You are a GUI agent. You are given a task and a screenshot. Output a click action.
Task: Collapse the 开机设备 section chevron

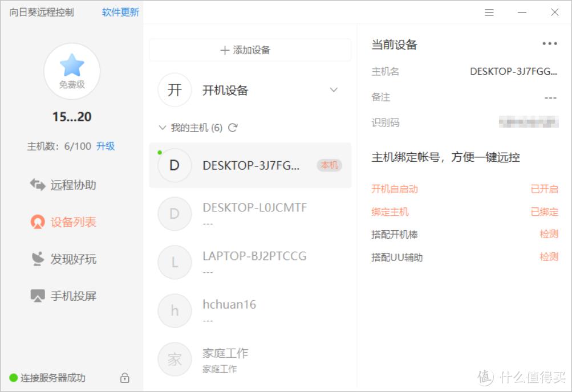tap(334, 90)
